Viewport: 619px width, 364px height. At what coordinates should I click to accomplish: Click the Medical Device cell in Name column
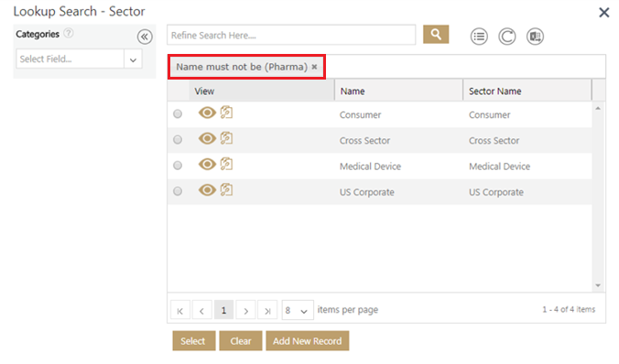tap(370, 166)
